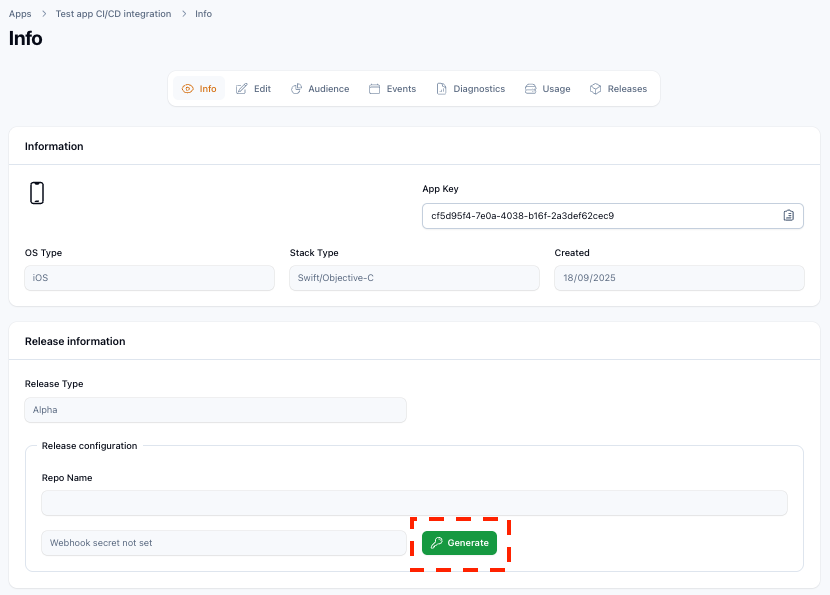Click the Releases box icon

point(595,89)
